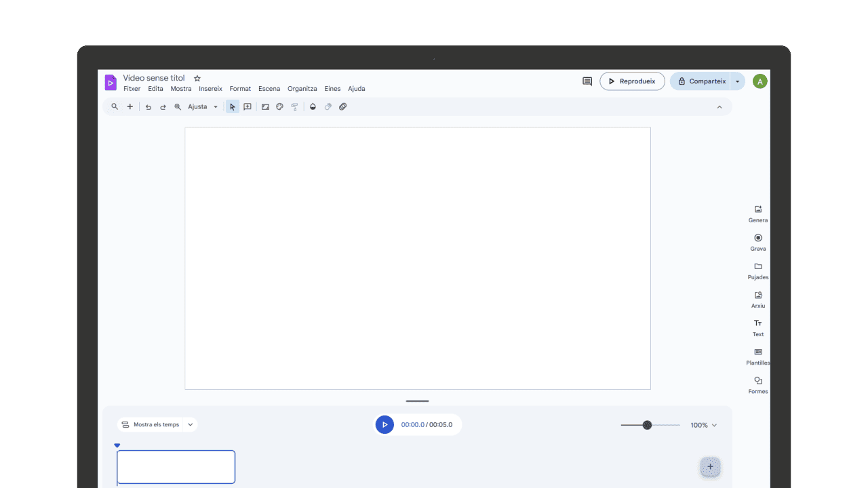Open the Comparteix dropdown arrow
The height and width of the screenshot is (488, 868).
point(738,81)
